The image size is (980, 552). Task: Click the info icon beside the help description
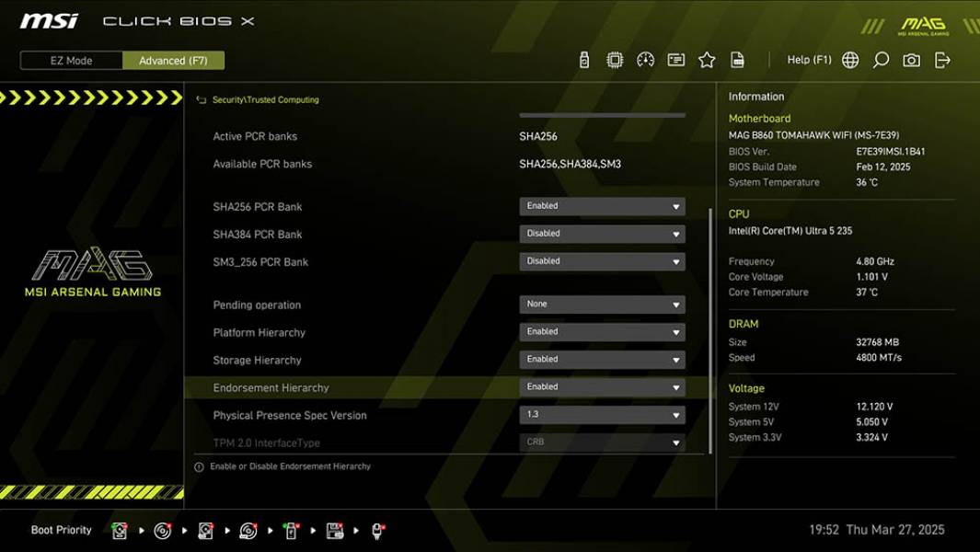coord(199,467)
